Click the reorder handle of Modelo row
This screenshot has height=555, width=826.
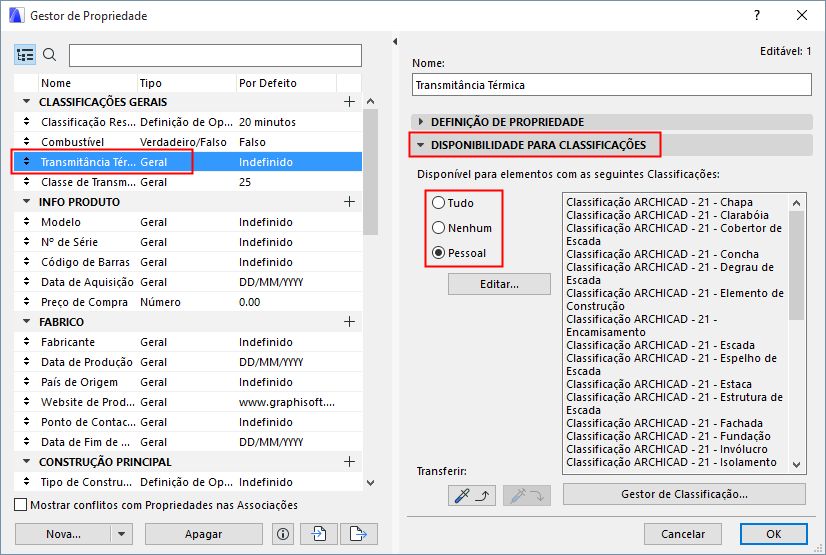pos(26,222)
